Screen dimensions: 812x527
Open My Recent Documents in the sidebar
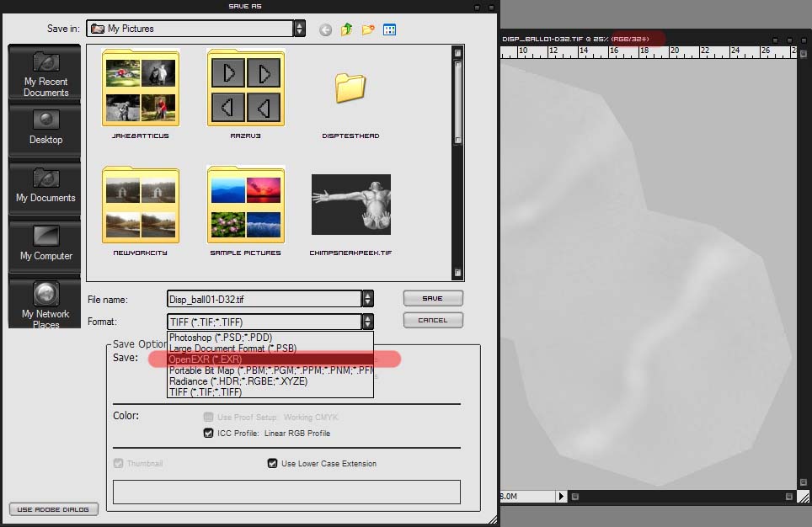45,72
